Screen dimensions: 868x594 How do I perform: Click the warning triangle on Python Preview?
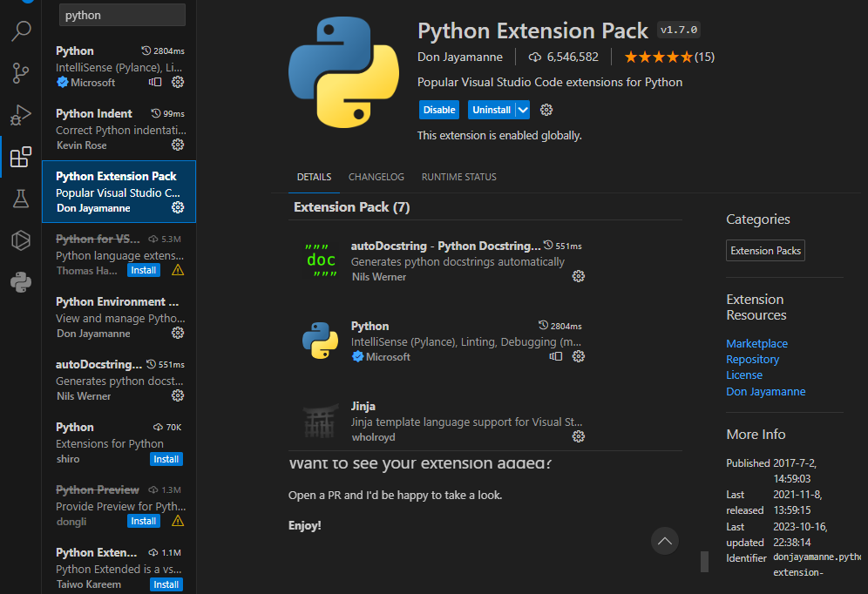click(176, 520)
